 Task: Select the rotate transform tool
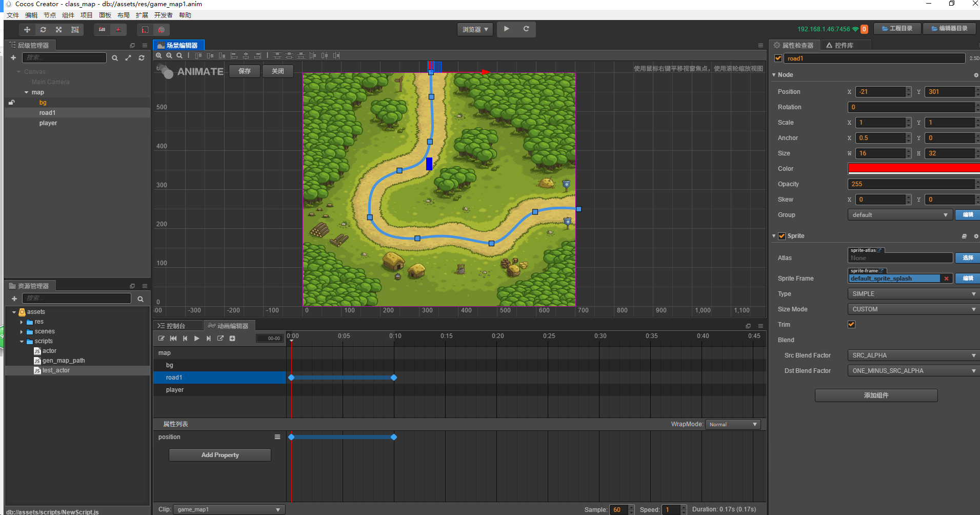(x=43, y=30)
